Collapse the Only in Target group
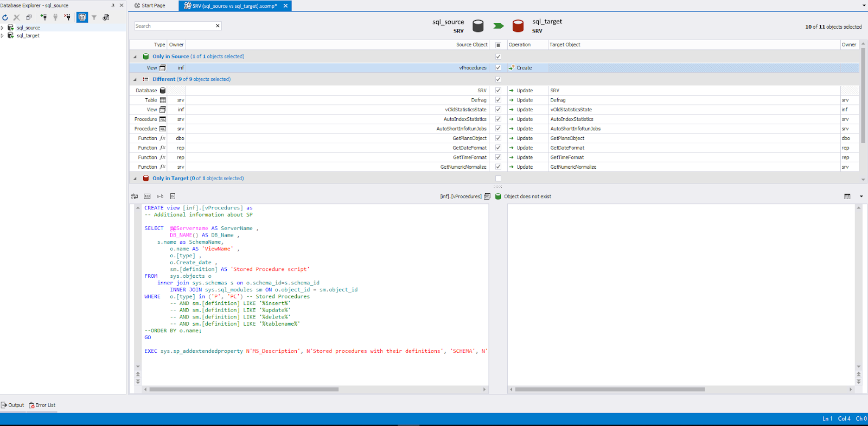The height and width of the screenshot is (426, 868). coord(135,178)
